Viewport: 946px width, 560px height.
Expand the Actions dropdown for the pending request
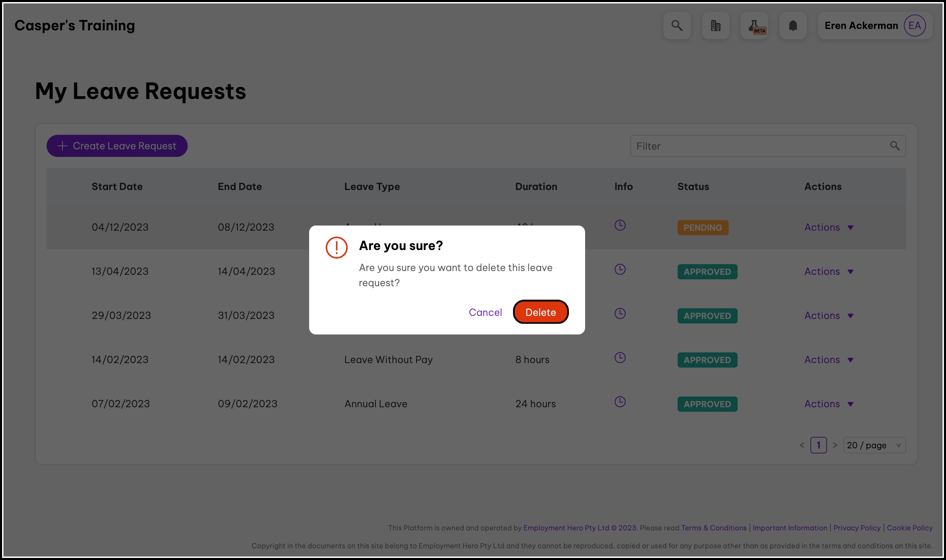pos(829,228)
